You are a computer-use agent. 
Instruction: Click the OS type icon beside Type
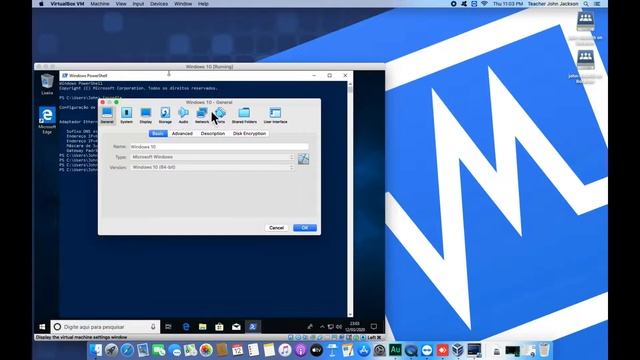tap(303, 159)
